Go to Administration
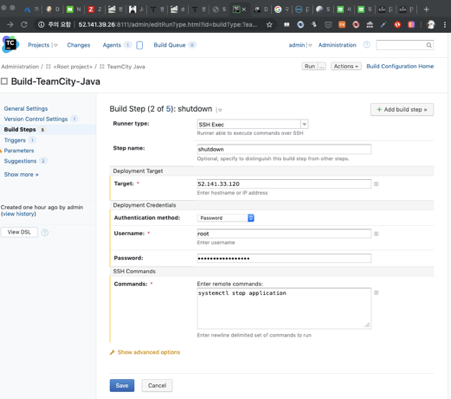The width and height of the screenshot is (451, 399). click(x=337, y=45)
